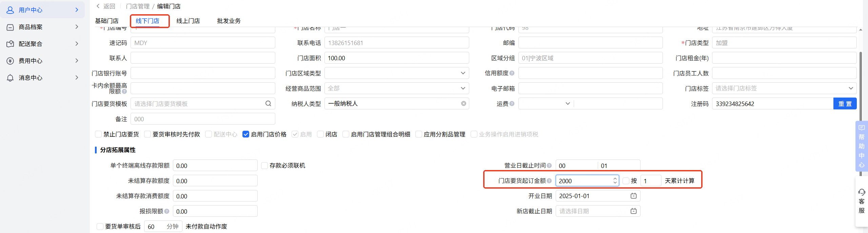Switch to 基础门店 tab
Viewport: 868px width, 233px height.
[x=107, y=21]
